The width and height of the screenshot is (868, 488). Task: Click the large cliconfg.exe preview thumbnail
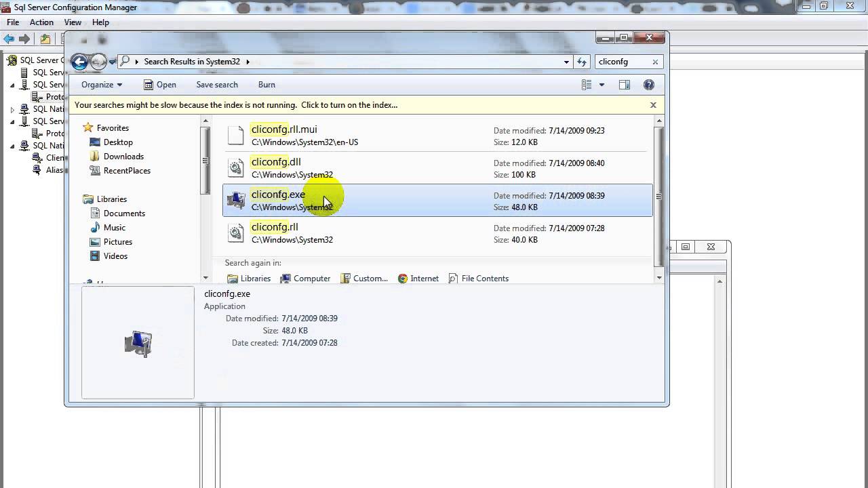pyautogui.click(x=138, y=343)
